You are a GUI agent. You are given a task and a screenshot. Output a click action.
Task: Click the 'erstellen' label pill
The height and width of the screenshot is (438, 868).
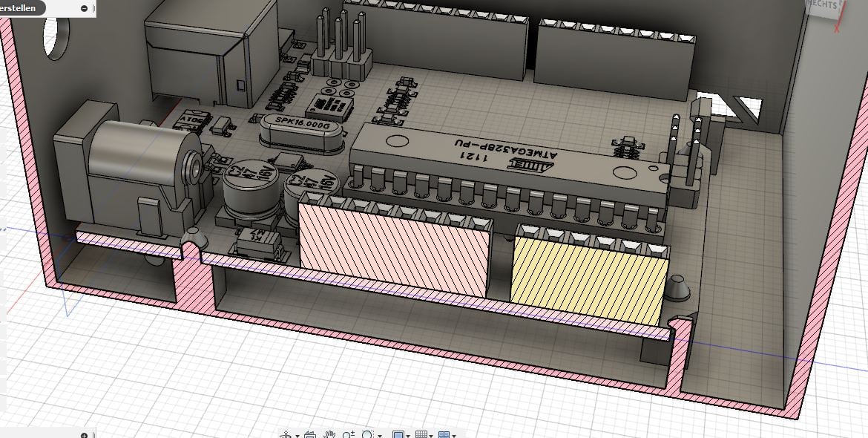21,7
